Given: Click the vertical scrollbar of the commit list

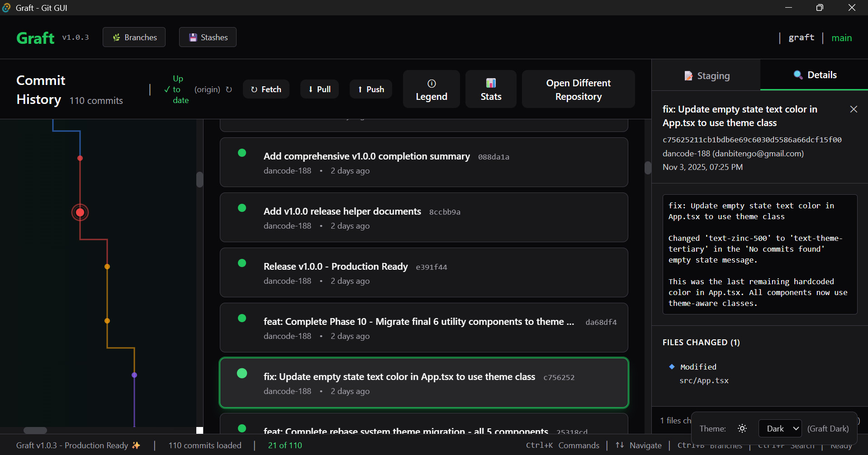Looking at the screenshot, I should 648,168.
